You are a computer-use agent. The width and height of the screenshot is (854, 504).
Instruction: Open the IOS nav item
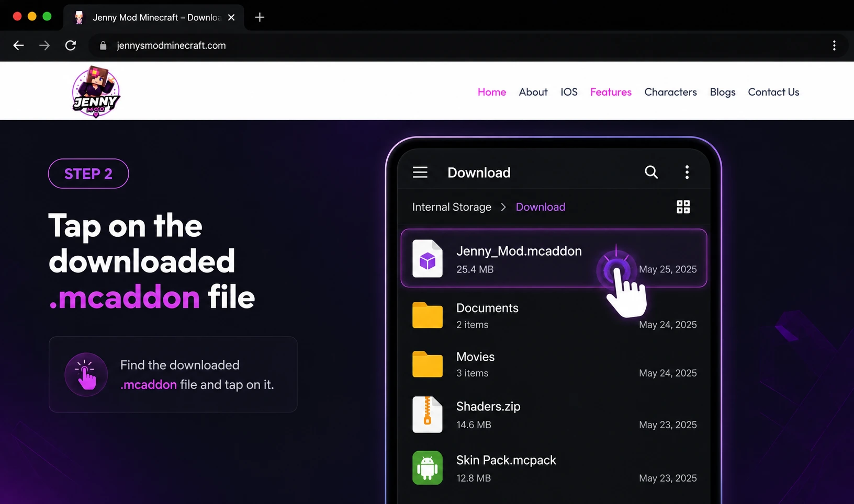569,92
